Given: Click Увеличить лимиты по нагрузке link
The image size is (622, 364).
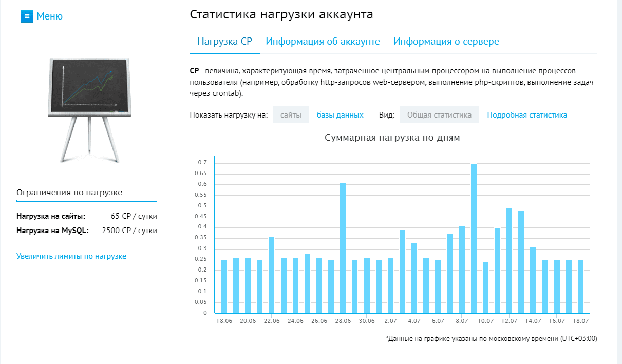Looking at the screenshot, I should click(x=71, y=256).
